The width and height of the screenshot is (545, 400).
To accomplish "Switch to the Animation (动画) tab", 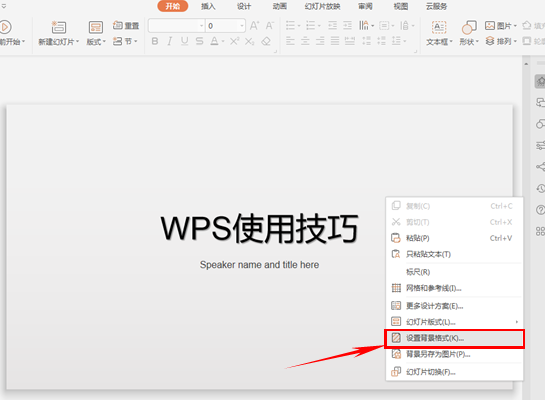I will point(280,6).
